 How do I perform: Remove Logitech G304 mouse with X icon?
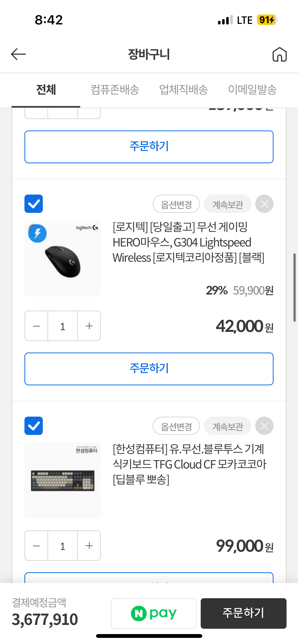[264, 204]
